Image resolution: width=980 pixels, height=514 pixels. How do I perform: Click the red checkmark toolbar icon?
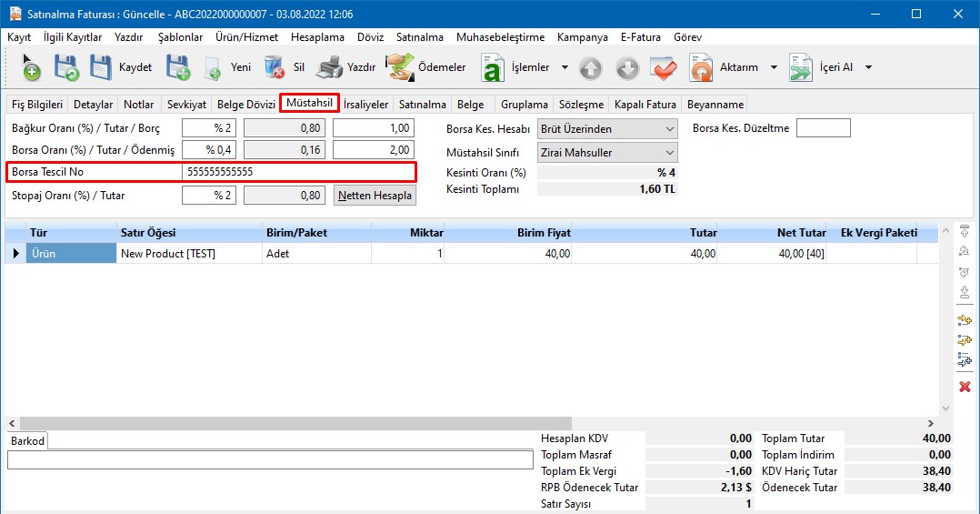click(664, 68)
